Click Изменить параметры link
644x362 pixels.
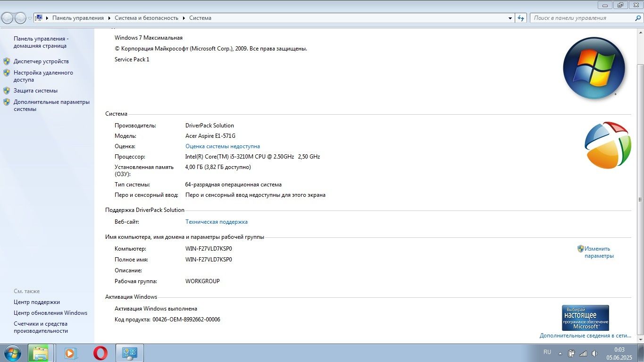[599, 252]
